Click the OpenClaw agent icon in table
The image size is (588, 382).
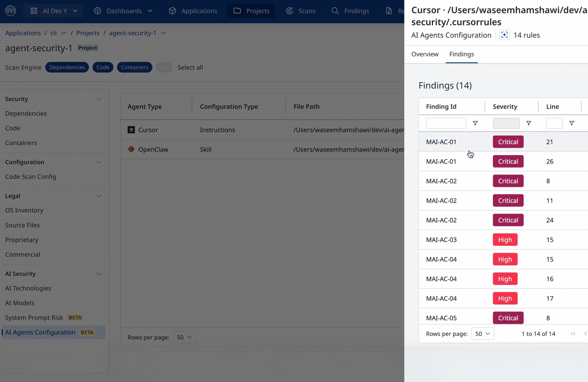pos(131,149)
